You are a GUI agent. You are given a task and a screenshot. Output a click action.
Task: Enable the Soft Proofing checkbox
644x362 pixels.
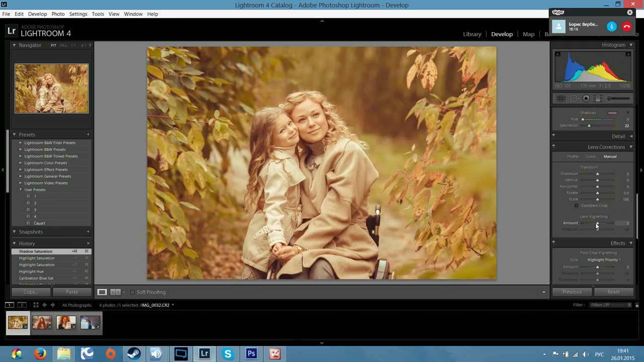point(132,292)
